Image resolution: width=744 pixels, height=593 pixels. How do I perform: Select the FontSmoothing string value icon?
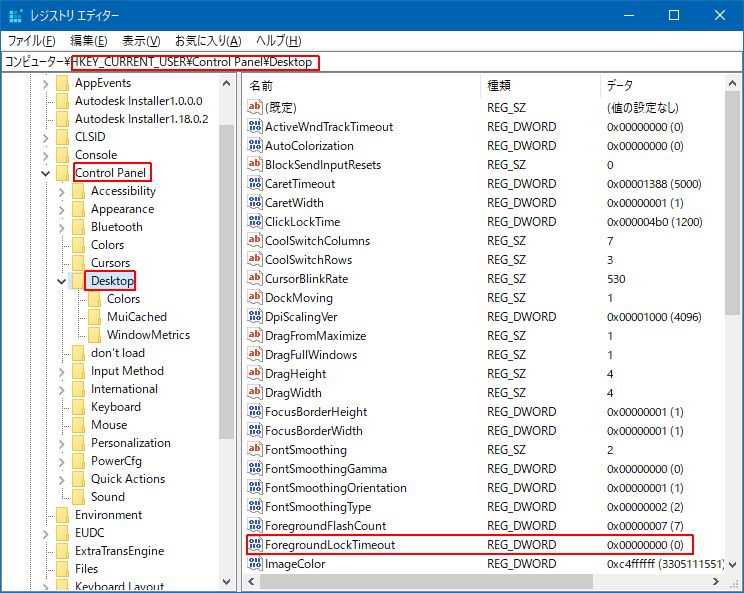pyautogui.click(x=255, y=450)
